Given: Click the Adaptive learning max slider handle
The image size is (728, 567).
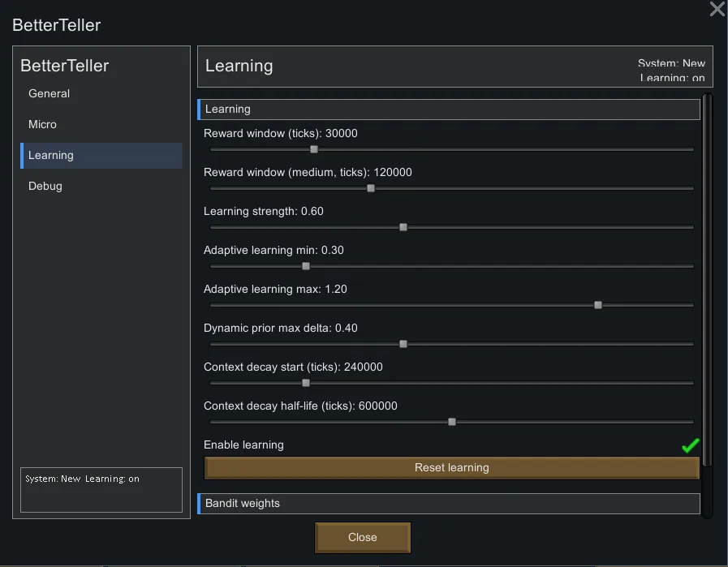Looking at the screenshot, I should pos(598,305).
